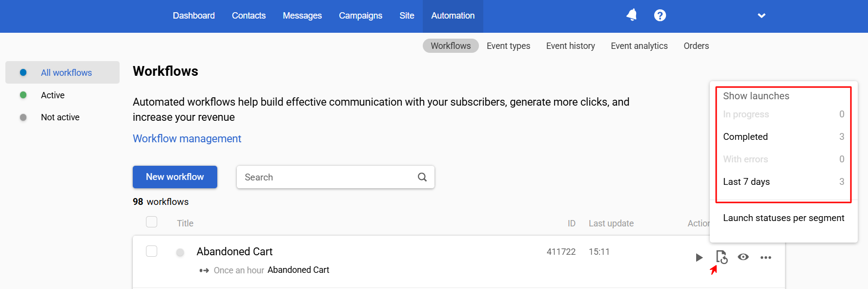Click the 'Once an hour' trigger text
The height and width of the screenshot is (289, 868).
click(239, 270)
